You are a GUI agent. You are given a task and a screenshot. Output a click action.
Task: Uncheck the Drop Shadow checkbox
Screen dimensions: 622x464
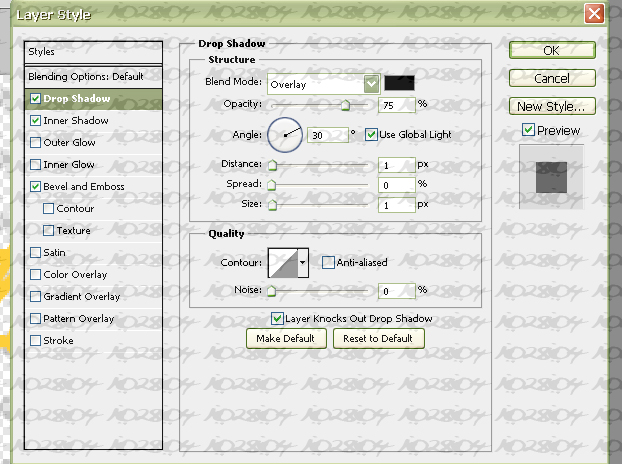[x=35, y=99]
